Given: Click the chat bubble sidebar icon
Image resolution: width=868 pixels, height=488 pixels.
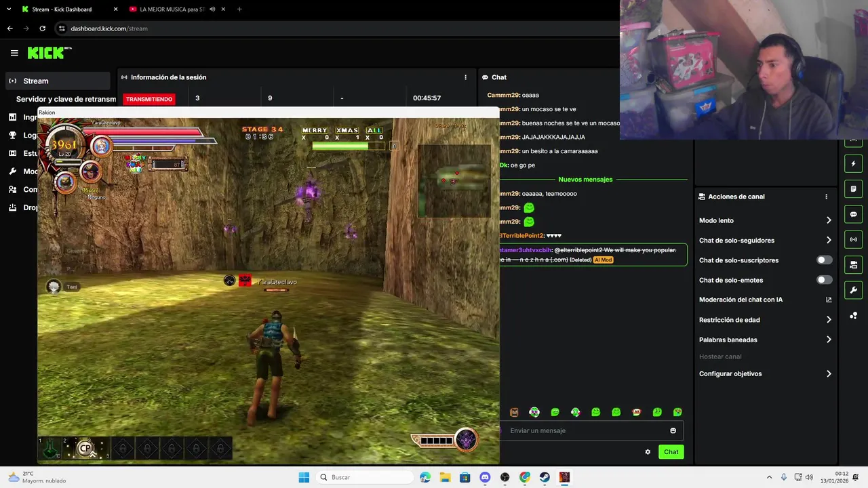Looking at the screenshot, I should click(x=853, y=214).
